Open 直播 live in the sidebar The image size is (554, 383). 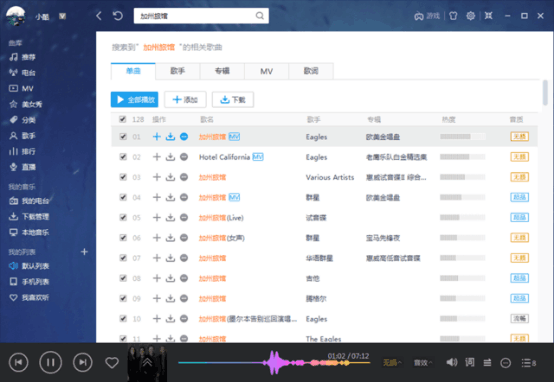point(23,167)
